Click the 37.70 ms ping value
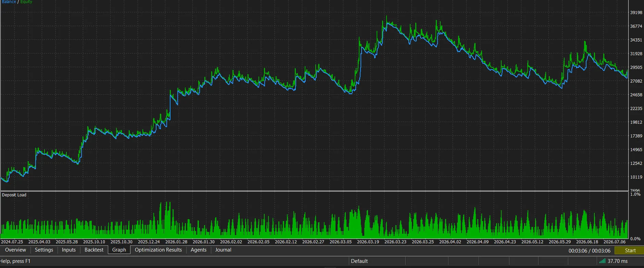 [618, 261]
